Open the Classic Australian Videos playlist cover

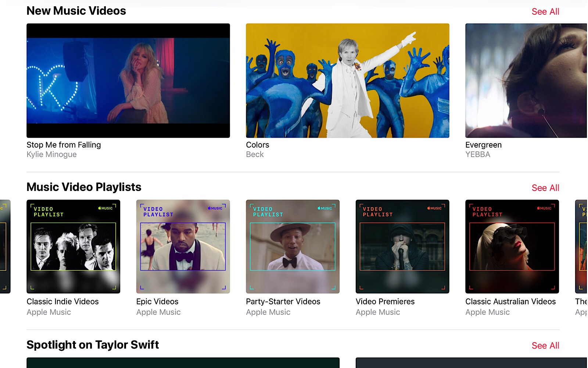coord(512,247)
